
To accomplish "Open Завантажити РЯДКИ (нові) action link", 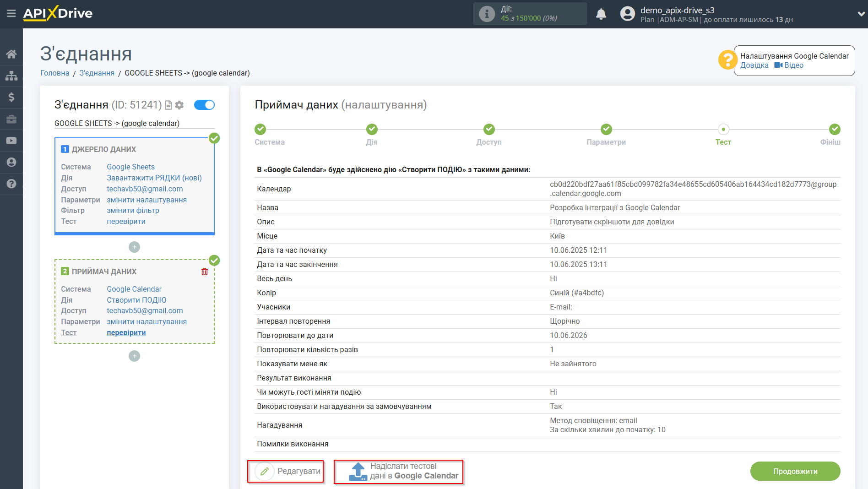I will click(154, 178).
